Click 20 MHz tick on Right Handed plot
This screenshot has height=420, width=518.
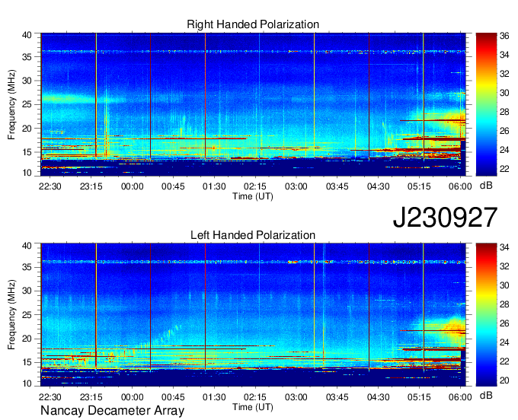coord(27,129)
